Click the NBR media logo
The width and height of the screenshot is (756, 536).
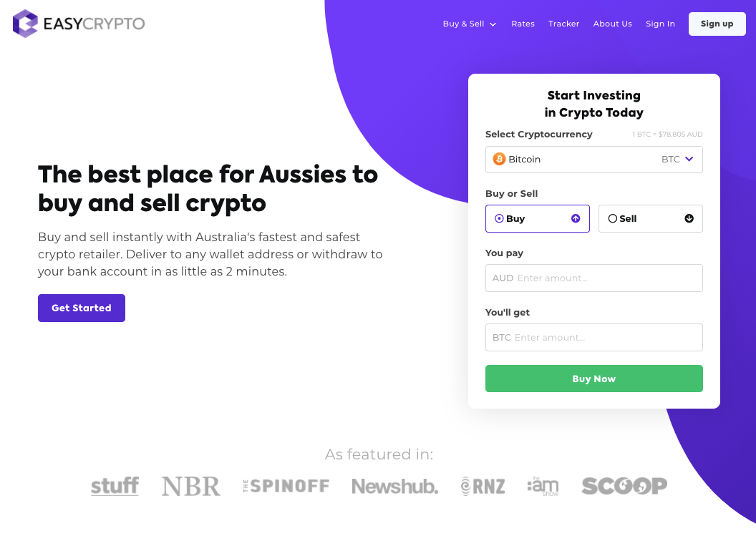[190, 487]
